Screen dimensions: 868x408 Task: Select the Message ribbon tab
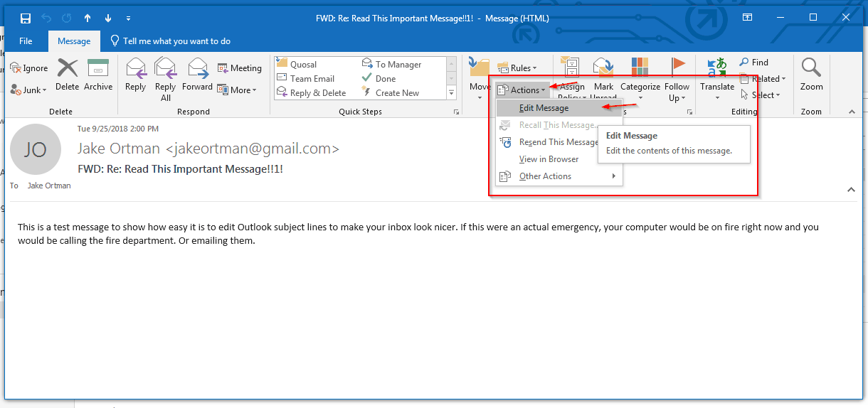[74, 41]
